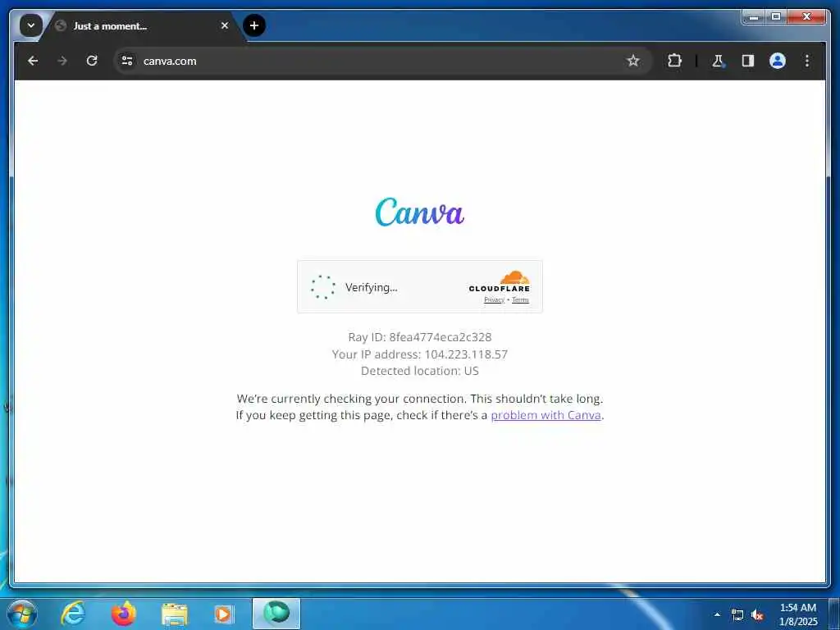
Task: Minimize the browser window
Action: (x=754, y=17)
